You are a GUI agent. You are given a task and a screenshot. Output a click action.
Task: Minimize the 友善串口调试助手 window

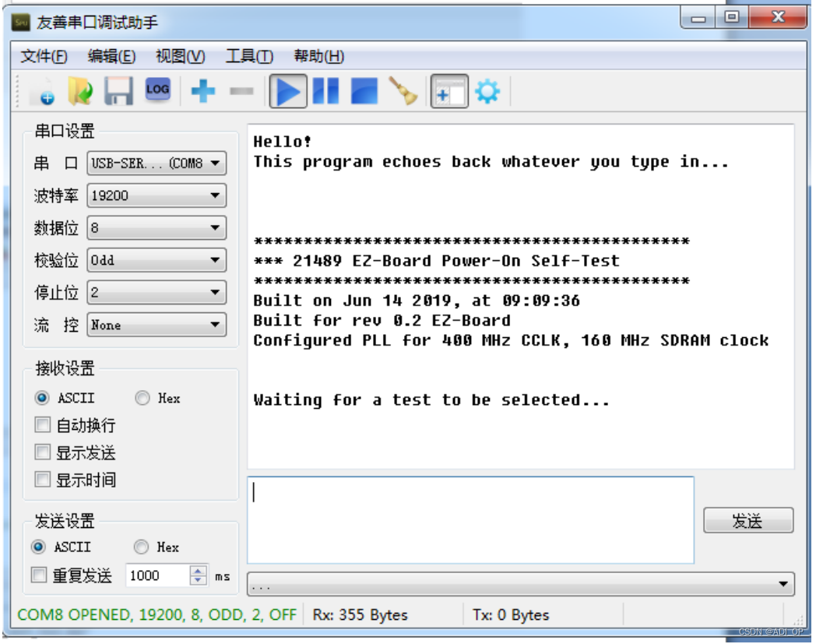click(698, 18)
